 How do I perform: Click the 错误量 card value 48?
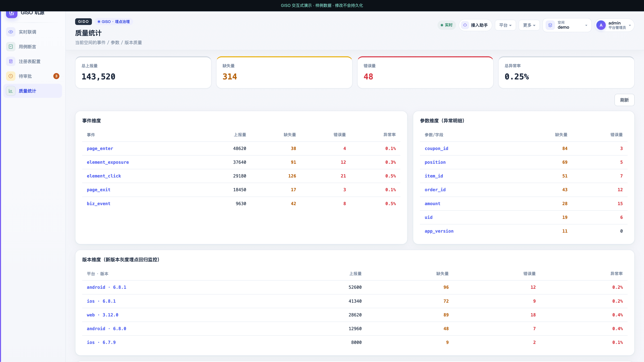(x=368, y=76)
